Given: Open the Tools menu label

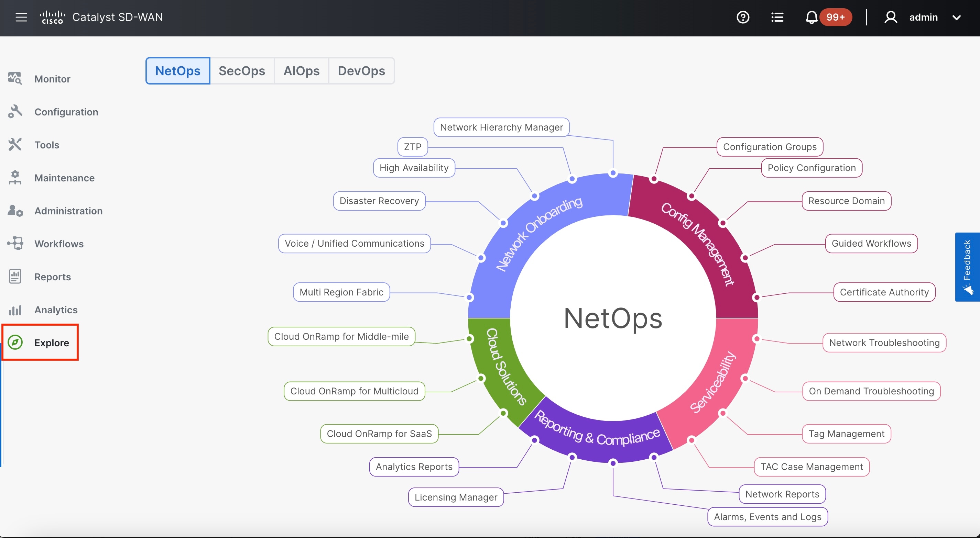Looking at the screenshot, I should (47, 145).
